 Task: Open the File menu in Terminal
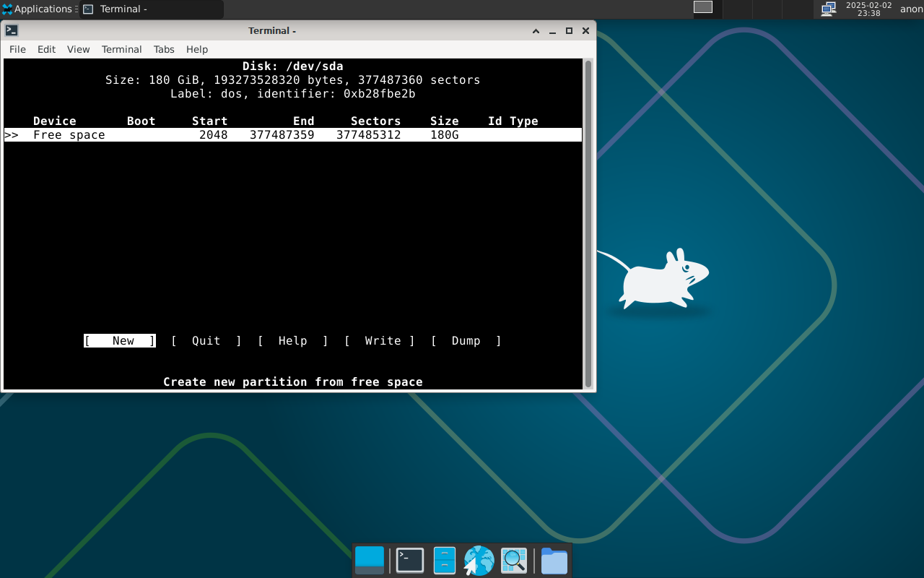point(17,49)
